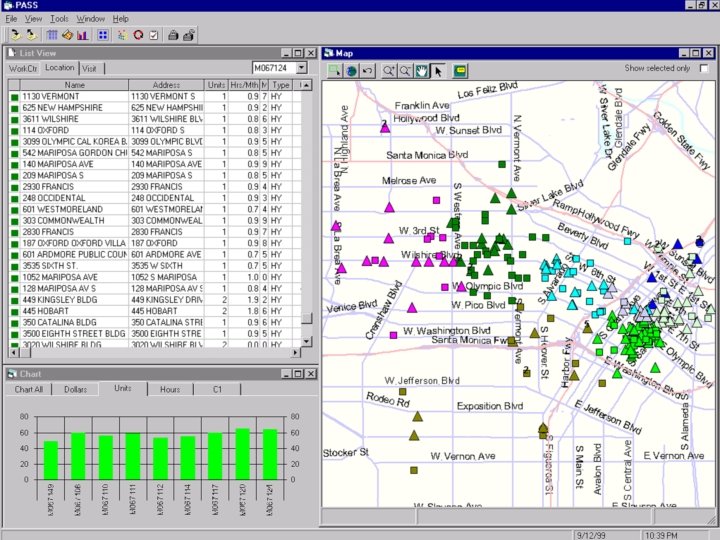Switch to the Dollars chart tab
Image resolution: width=720 pixels, height=540 pixels.
coord(75,389)
